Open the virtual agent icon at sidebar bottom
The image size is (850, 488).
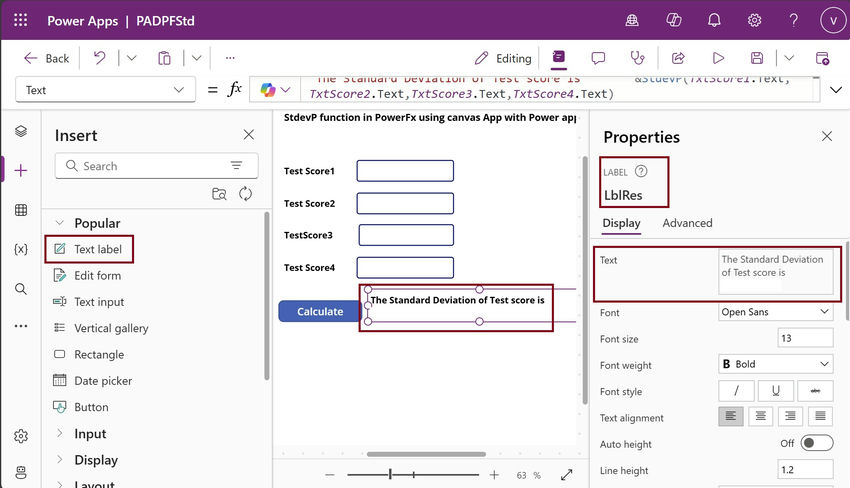click(21, 472)
